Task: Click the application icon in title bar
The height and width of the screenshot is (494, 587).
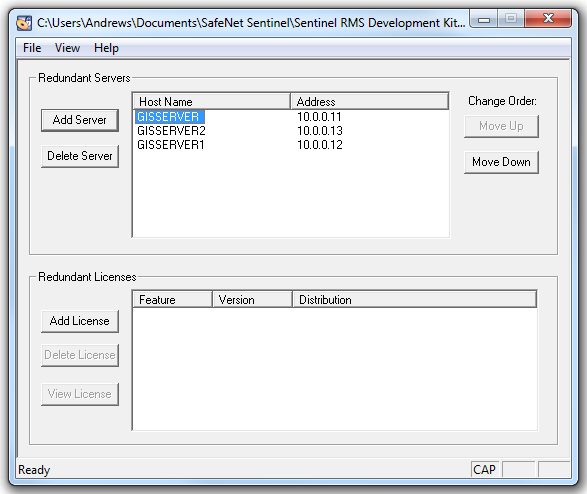Action: coord(24,23)
